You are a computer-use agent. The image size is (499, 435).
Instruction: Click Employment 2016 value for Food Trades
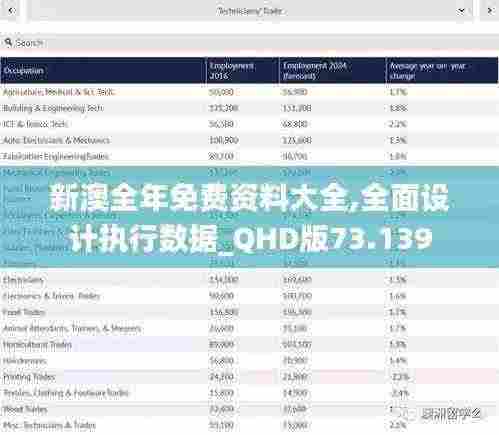click(x=224, y=312)
